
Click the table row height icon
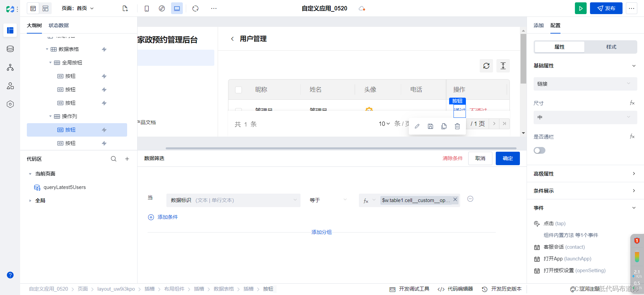[x=503, y=66]
